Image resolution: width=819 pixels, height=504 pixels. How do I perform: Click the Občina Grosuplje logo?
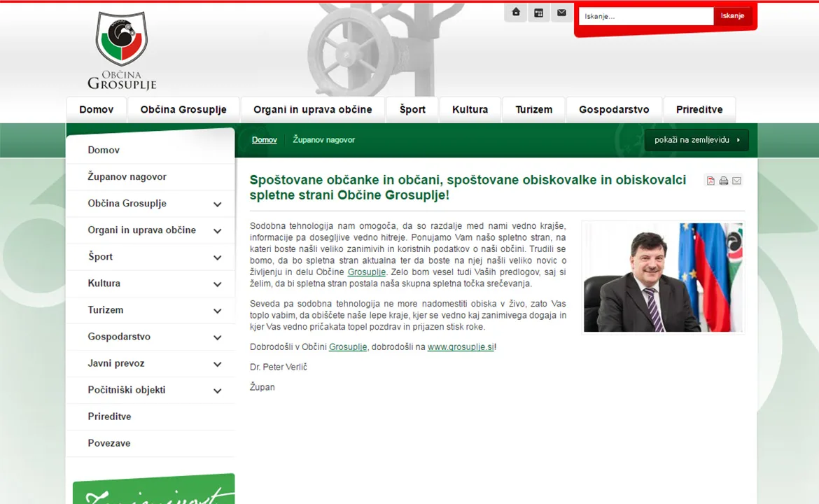[122, 50]
